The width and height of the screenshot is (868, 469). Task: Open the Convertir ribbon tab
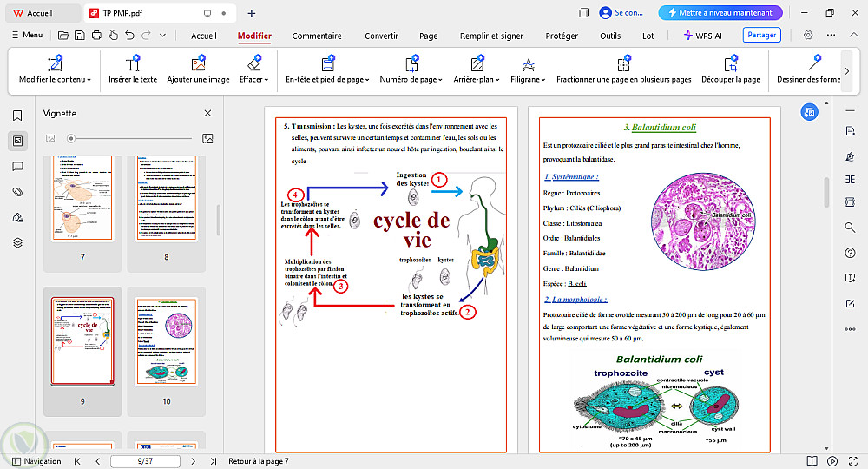point(381,36)
